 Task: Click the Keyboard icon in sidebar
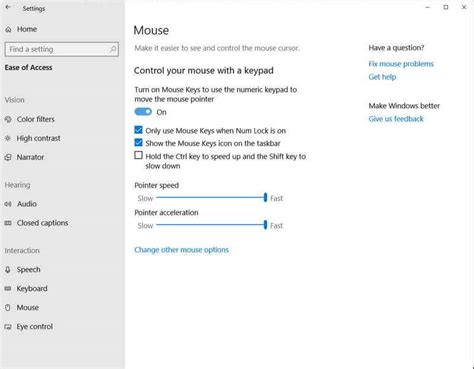click(8, 289)
